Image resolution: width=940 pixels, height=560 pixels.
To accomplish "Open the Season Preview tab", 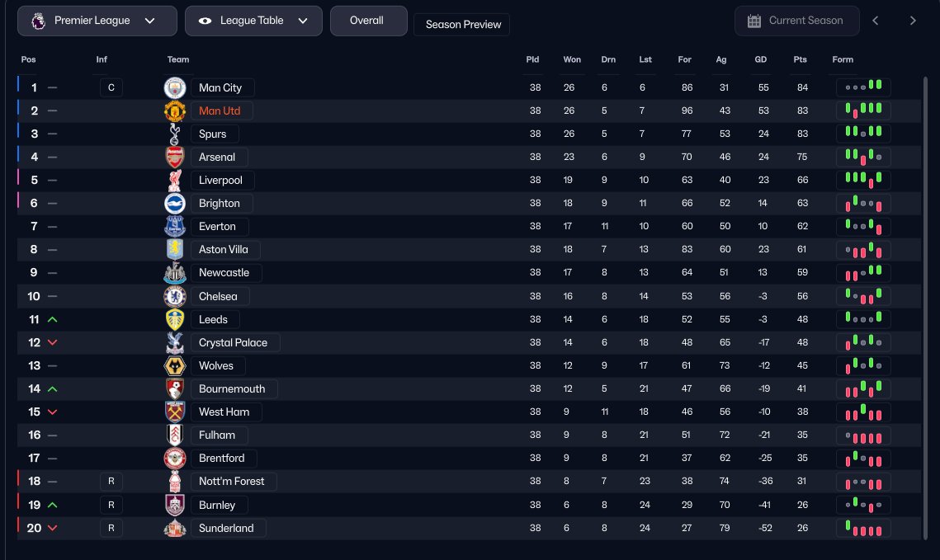I will pos(463,25).
